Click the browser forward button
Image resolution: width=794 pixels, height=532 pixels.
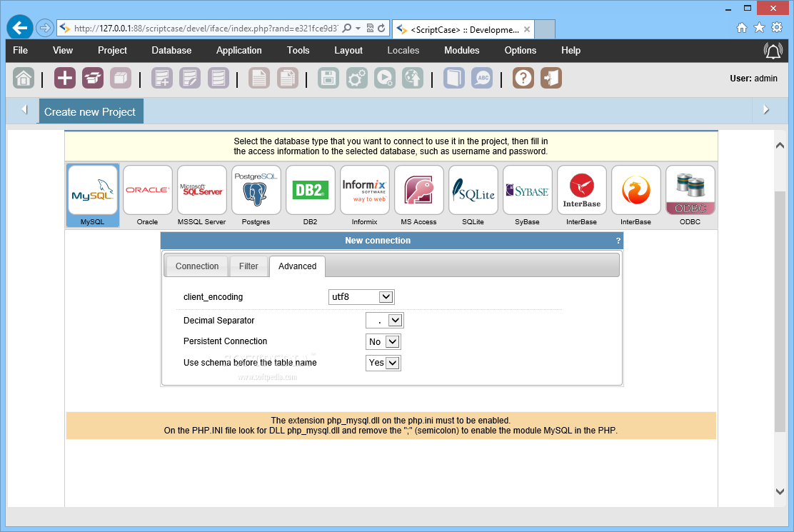44,28
